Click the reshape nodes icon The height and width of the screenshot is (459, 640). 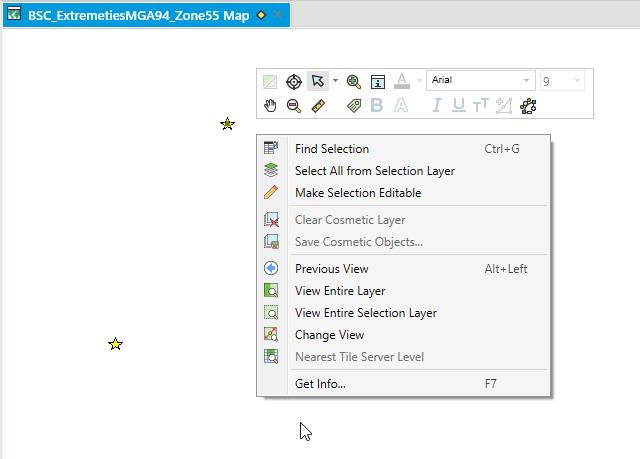(529, 105)
